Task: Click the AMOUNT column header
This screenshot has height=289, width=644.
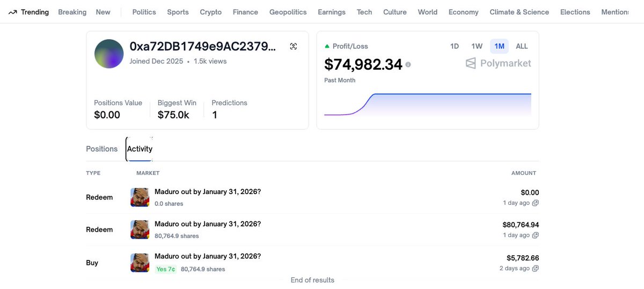Action: (x=524, y=173)
